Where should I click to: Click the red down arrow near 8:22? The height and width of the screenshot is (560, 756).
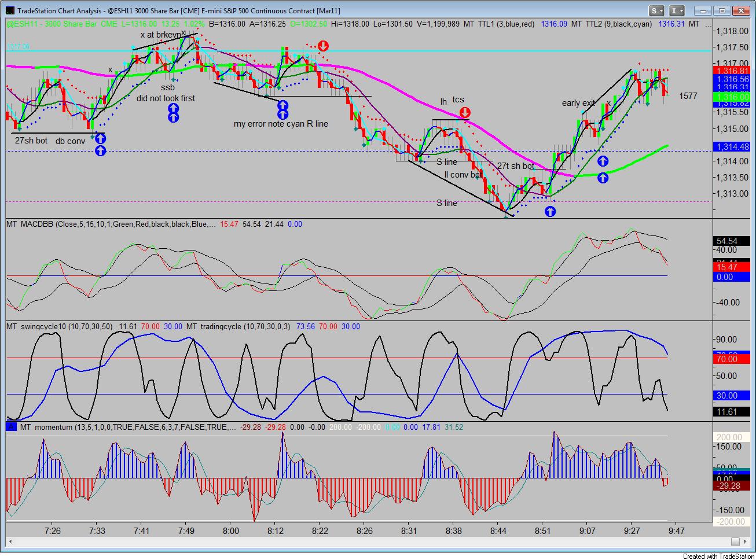324,46
